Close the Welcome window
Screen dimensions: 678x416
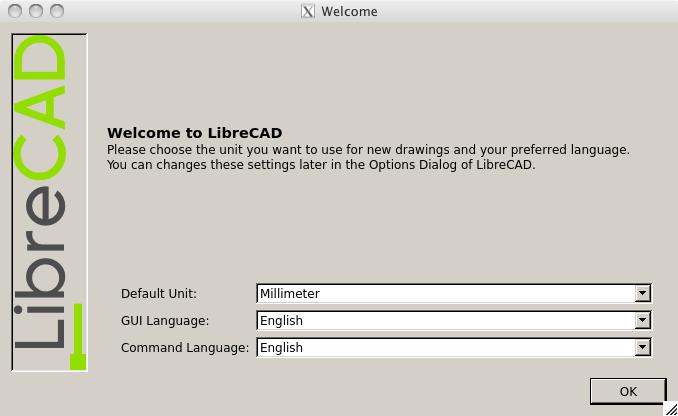coord(15,11)
